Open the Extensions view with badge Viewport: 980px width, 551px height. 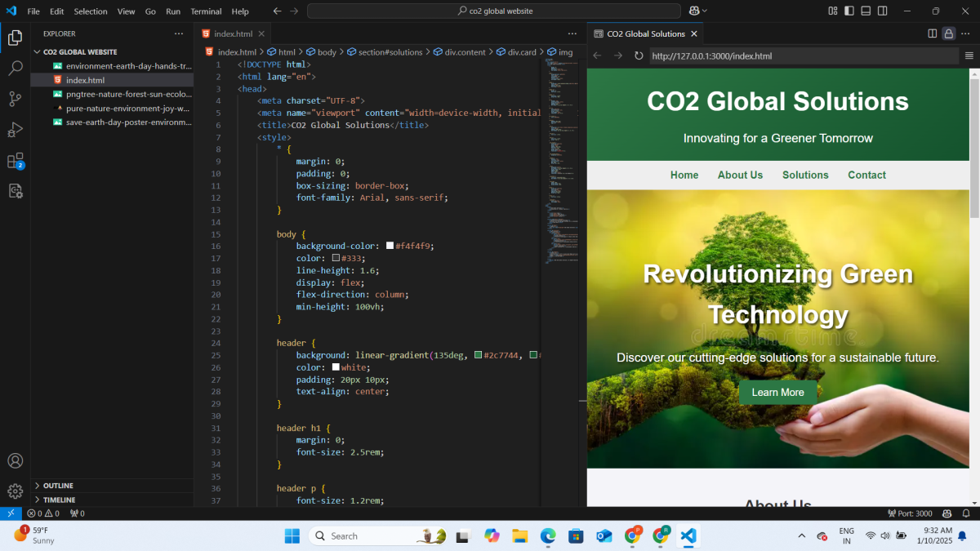pyautogui.click(x=15, y=161)
